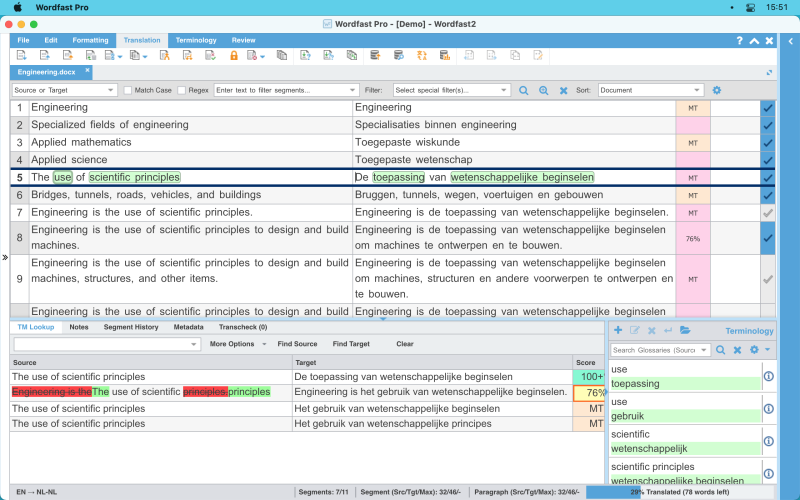Click the magnifier-with-plus filter icon
Viewport: 800px width, 500px height.
click(x=543, y=90)
